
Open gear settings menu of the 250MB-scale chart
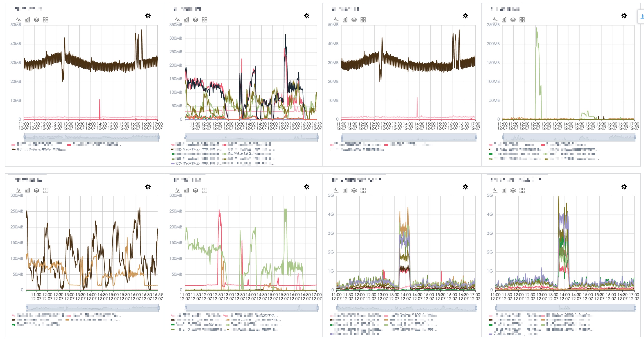pyautogui.click(x=624, y=16)
